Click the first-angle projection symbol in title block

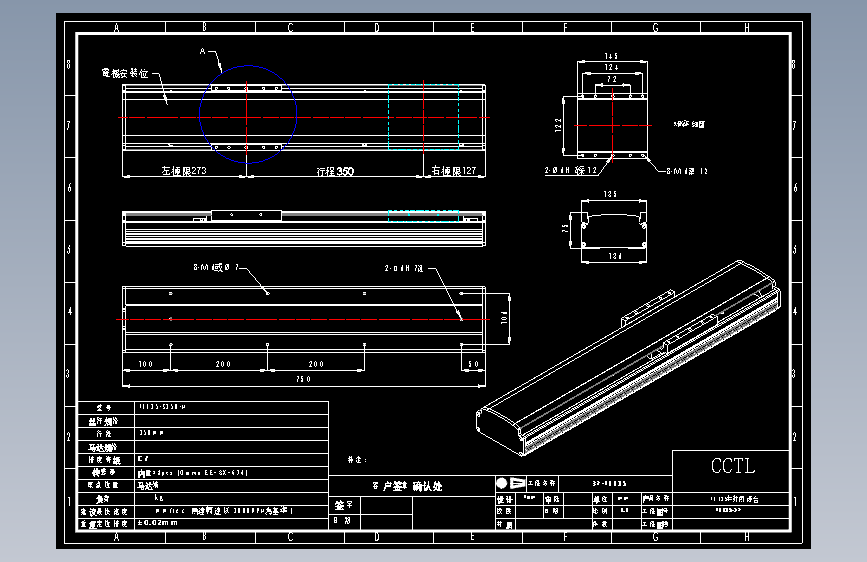(510, 483)
